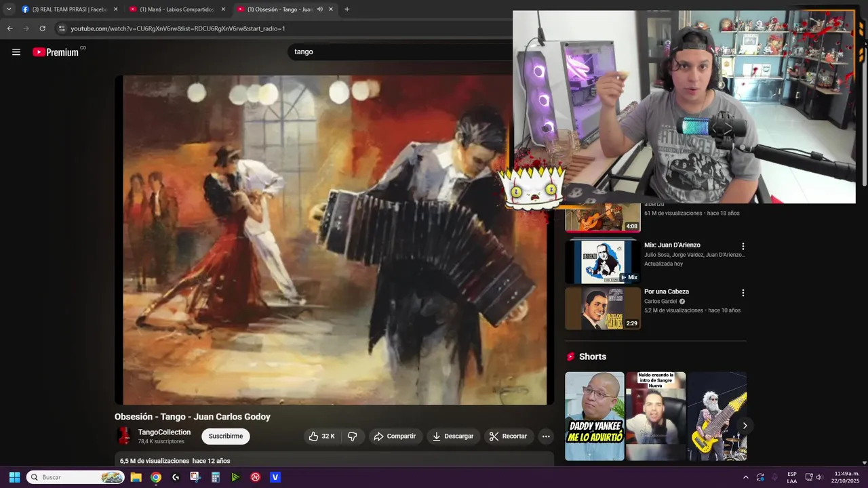Click the Compartir share button
The width and height of the screenshot is (868, 488).
pos(395,436)
